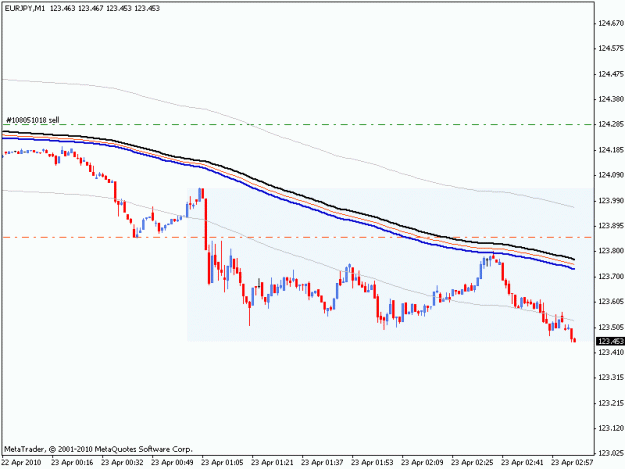Click the EURJPY,M1 chart title text

[x=25, y=8]
